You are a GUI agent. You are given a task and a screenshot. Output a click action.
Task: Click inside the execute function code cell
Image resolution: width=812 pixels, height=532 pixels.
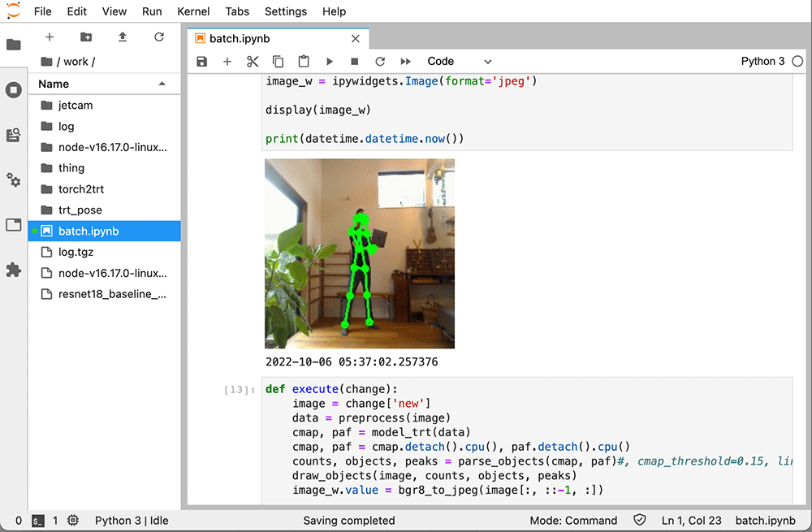tap(527, 440)
